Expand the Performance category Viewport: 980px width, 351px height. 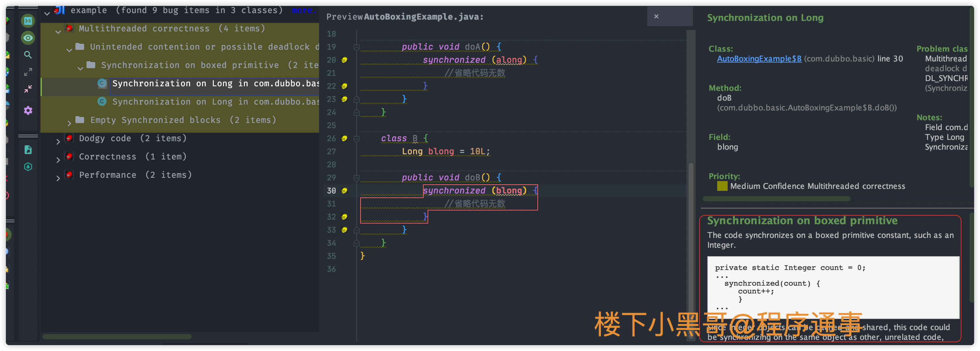58,178
